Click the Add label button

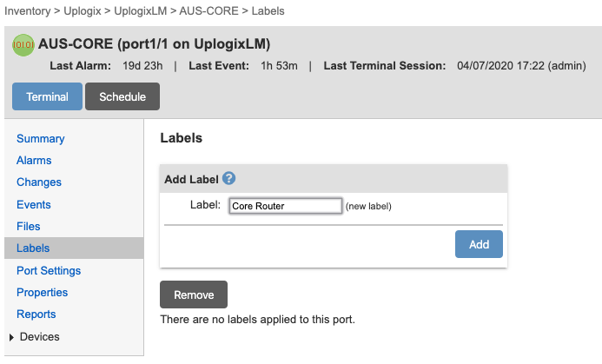pyautogui.click(x=479, y=244)
